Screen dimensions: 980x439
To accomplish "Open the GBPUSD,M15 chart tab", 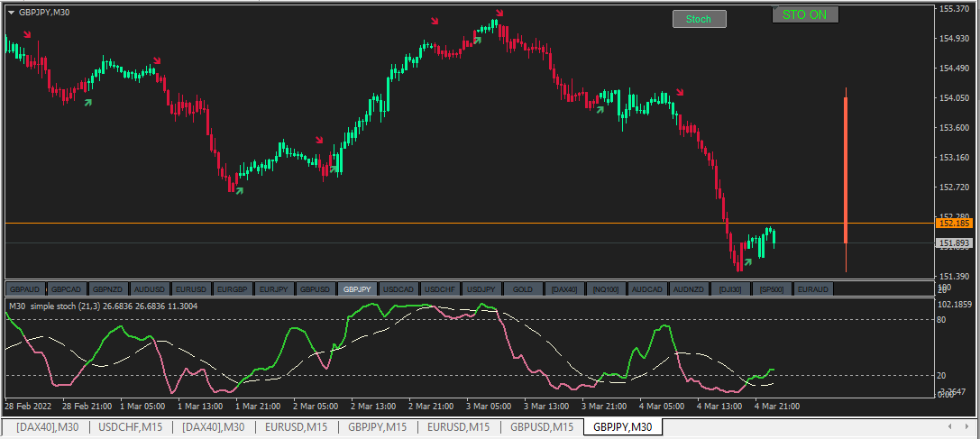I will [541, 427].
